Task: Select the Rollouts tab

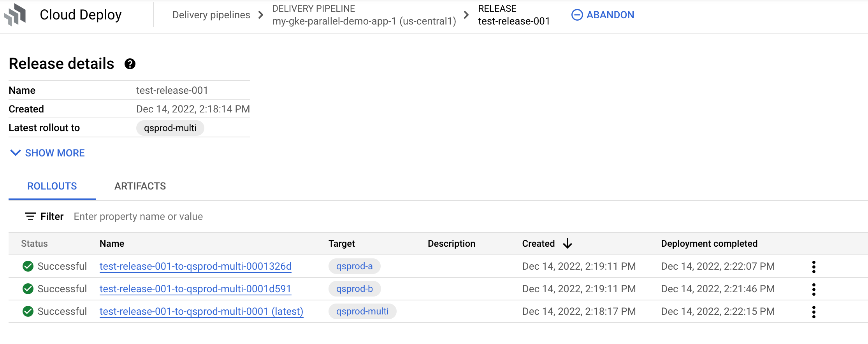Action: [x=52, y=186]
